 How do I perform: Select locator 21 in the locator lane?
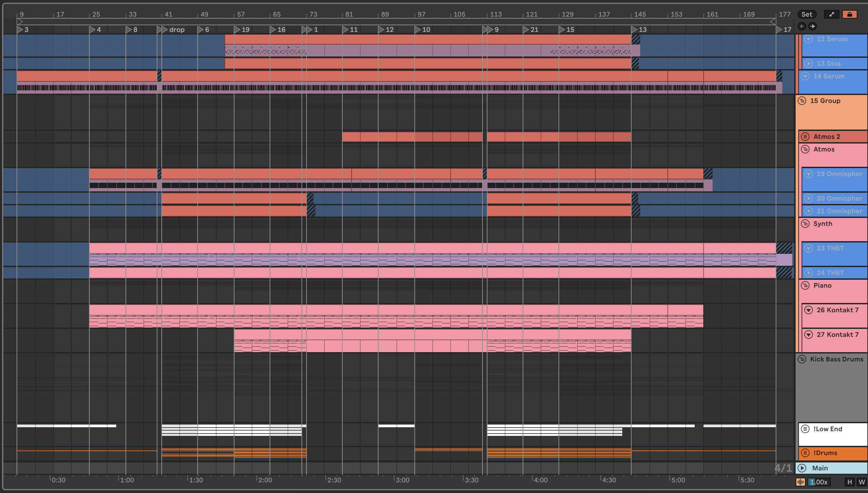tap(531, 30)
